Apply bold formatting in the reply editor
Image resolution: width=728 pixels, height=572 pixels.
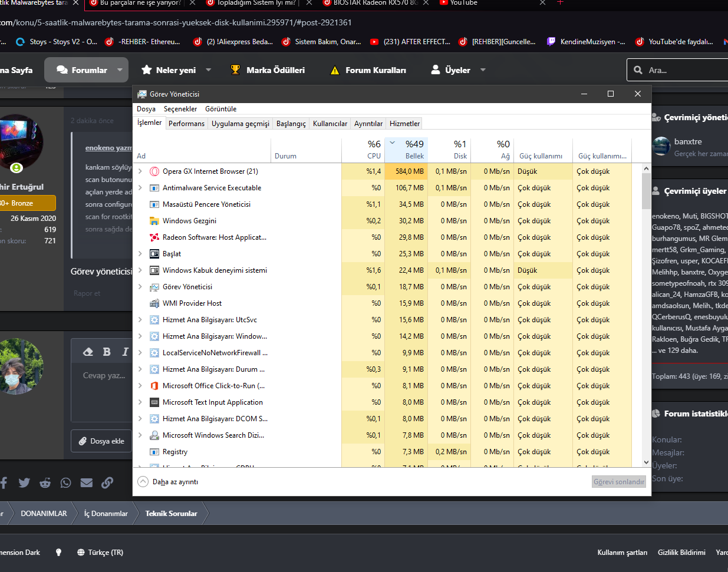[107, 351]
